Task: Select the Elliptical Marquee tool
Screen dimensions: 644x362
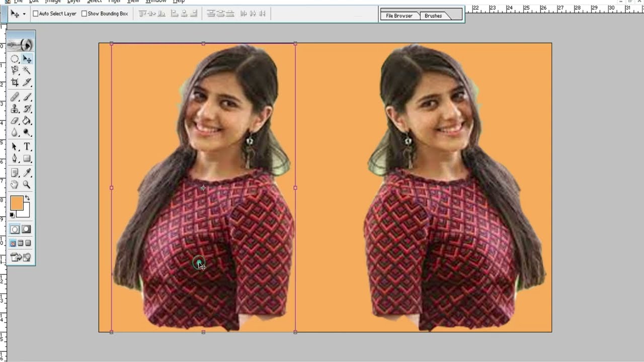Action: pyautogui.click(x=15, y=59)
